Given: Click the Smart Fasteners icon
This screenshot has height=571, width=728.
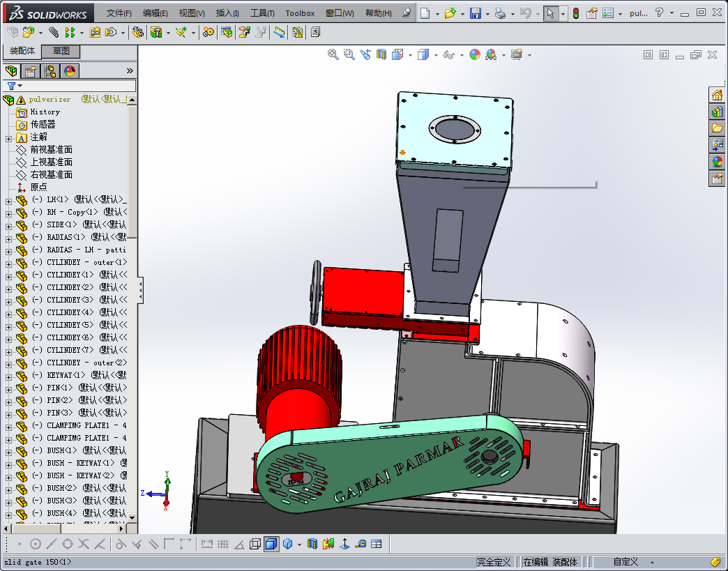Looking at the screenshot, I should 95,32.
